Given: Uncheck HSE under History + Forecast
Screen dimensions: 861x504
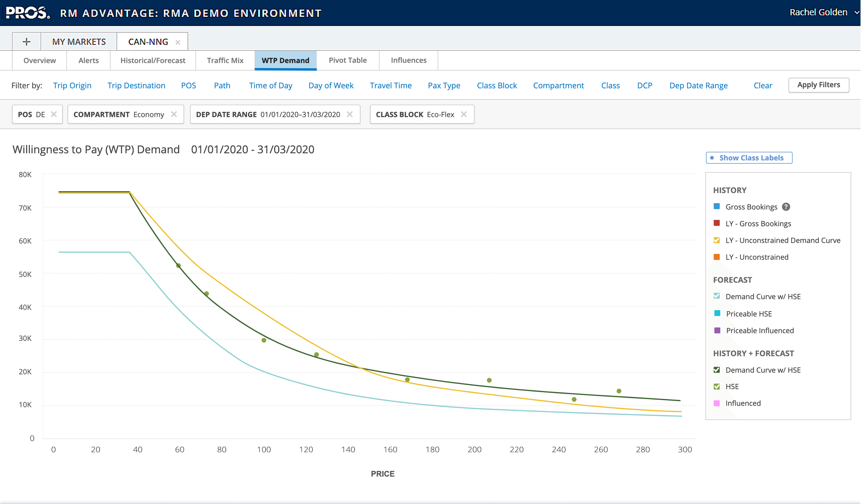Looking at the screenshot, I should click(716, 386).
